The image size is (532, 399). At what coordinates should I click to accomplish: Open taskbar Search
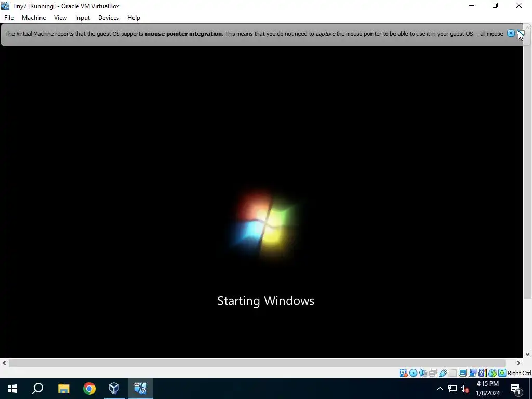(37, 389)
